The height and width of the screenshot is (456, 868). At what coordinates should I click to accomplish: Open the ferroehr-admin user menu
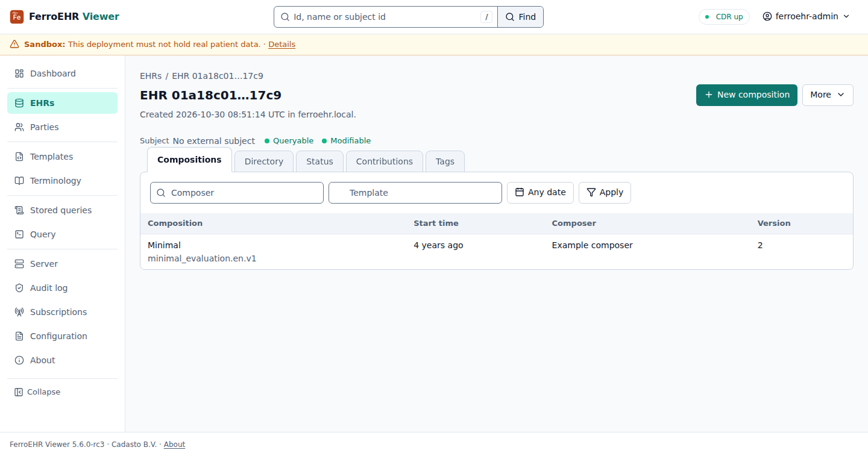pyautogui.click(x=807, y=17)
